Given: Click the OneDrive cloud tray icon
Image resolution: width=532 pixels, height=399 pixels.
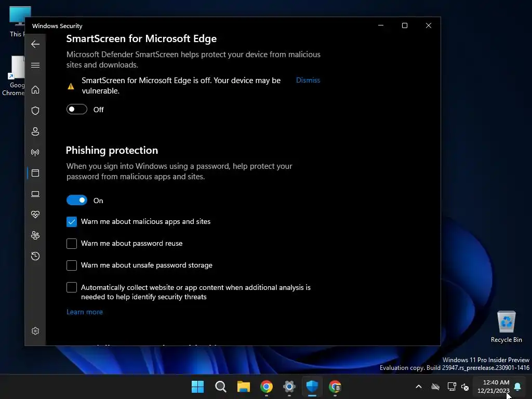Looking at the screenshot, I should 435,387.
